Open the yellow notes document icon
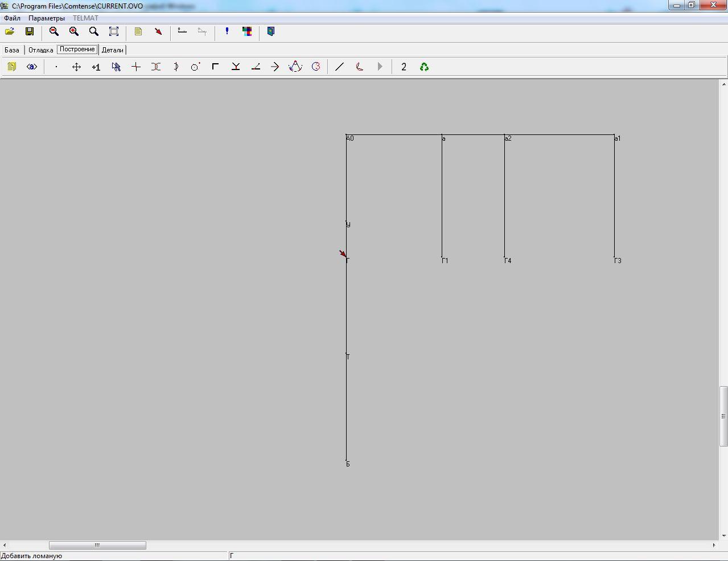 point(138,32)
